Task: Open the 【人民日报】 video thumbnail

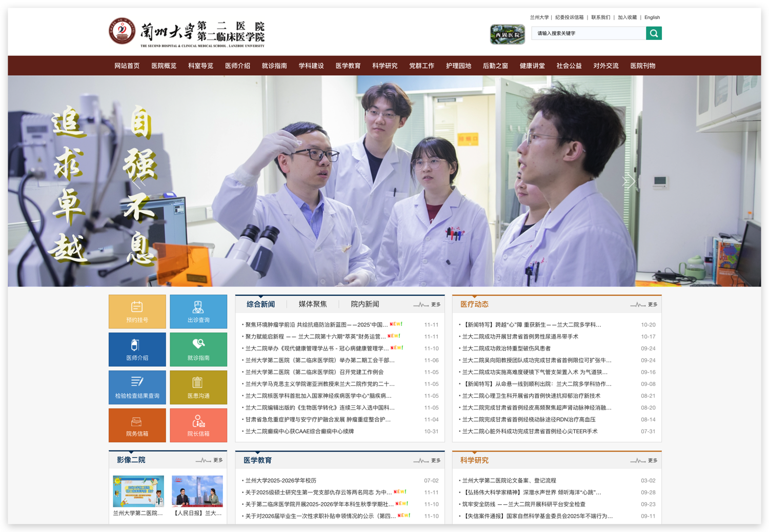Action: [198, 492]
